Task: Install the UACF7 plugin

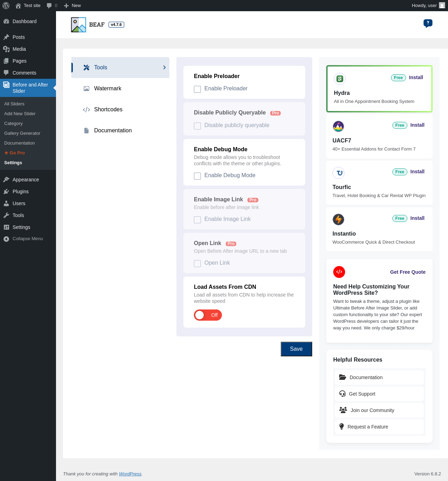Action: [x=417, y=125]
